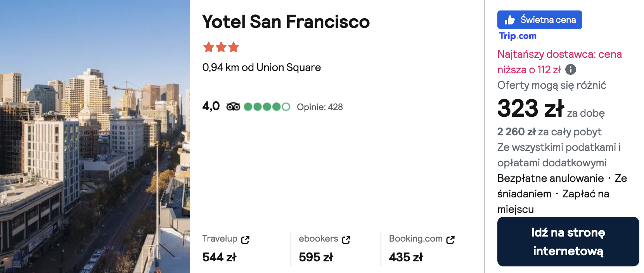Image resolution: width=644 pixels, height=273 pixels.
Task: Click the Najtańszy dostawca price notice
Action: (x=559, y=62)
